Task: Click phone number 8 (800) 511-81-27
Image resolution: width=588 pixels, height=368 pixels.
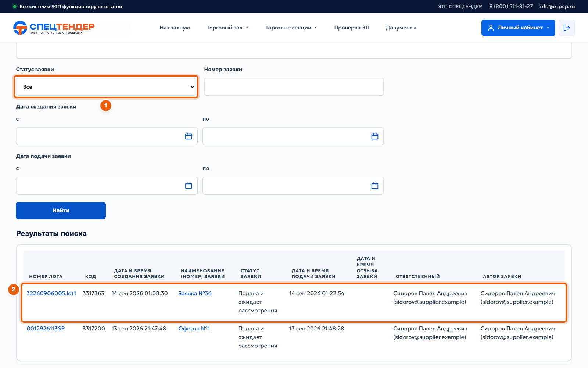Action: click(x=511, y=6)
